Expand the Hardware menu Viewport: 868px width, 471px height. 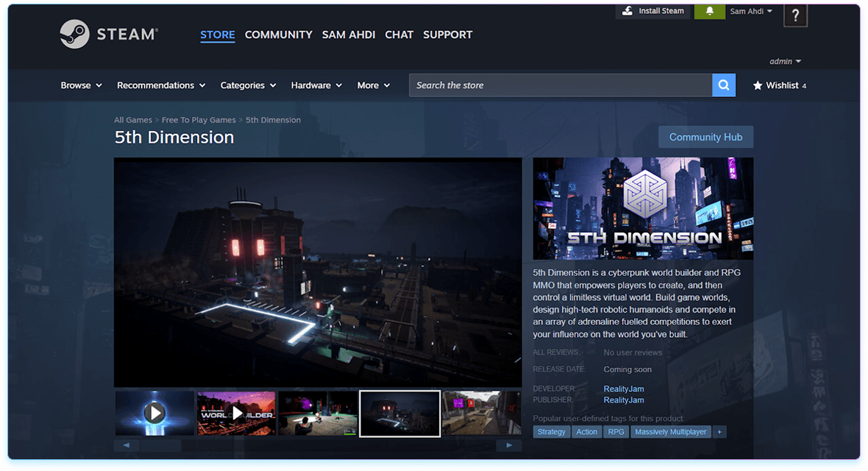[316, 85]
